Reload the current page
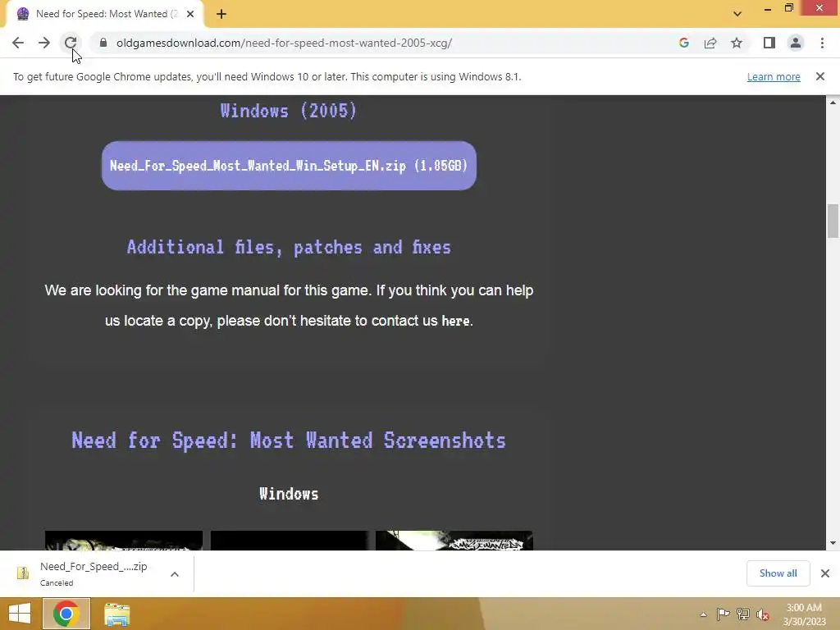 pos(71,43)
